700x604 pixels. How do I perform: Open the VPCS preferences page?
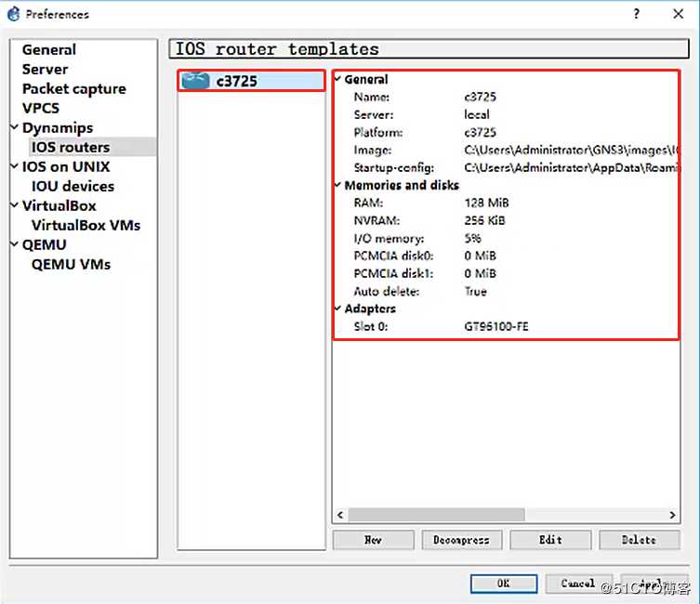click(41, 108)
